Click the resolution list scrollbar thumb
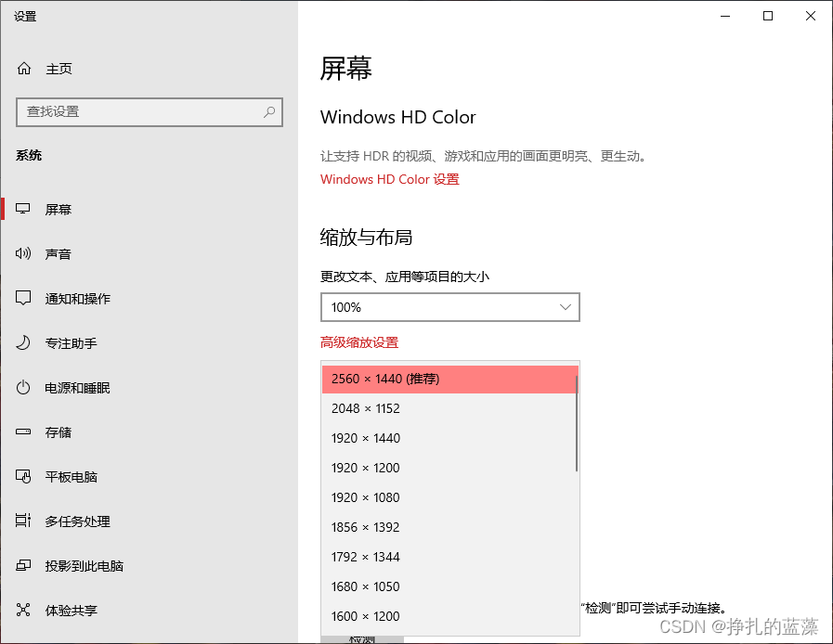The width and height of the screenshot is (833, 644). tap(577, 423)
